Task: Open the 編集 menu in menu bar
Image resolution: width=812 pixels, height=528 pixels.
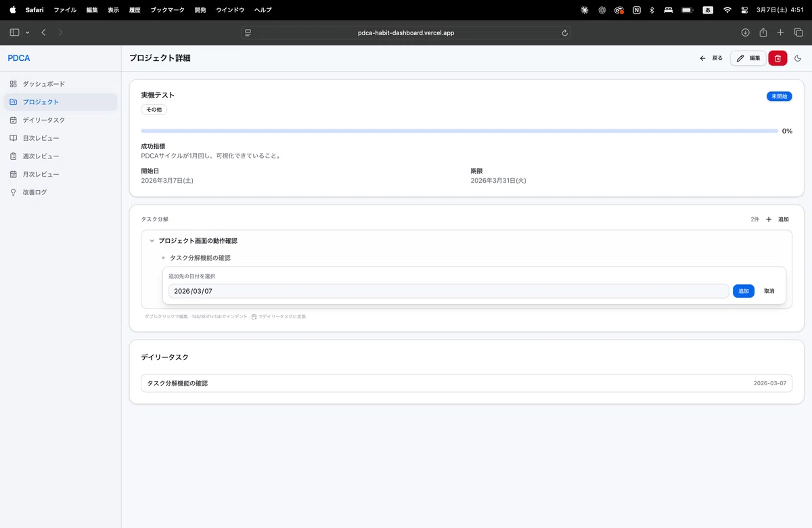Action: point(92,10)
